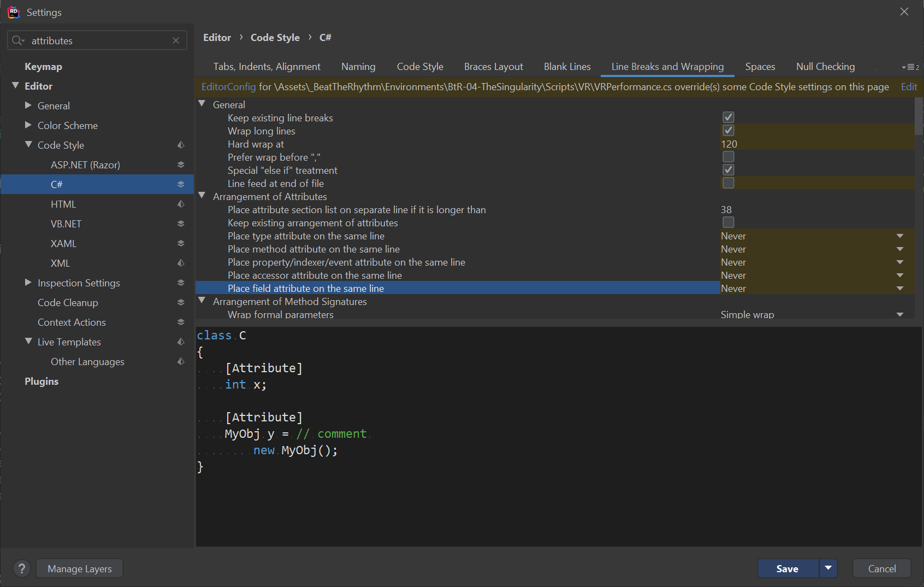Click the layered settings icon beside C#
Screen dimensions: 924x587
[181, 184]
